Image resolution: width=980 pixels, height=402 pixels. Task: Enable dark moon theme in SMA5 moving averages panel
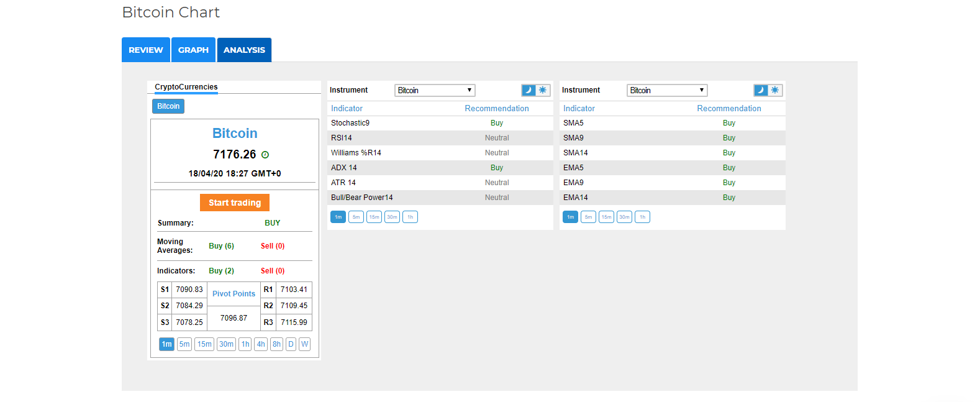click(761, 90)
